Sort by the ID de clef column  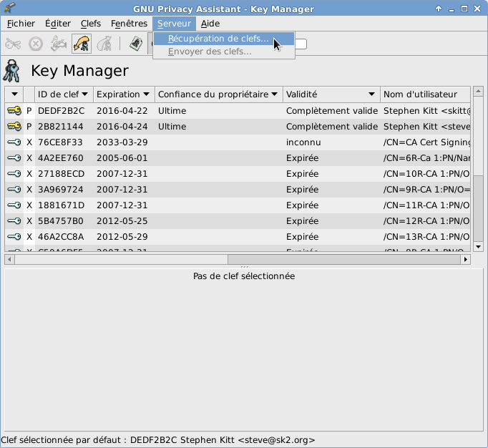pyautogui.click(x=63, y=94)
